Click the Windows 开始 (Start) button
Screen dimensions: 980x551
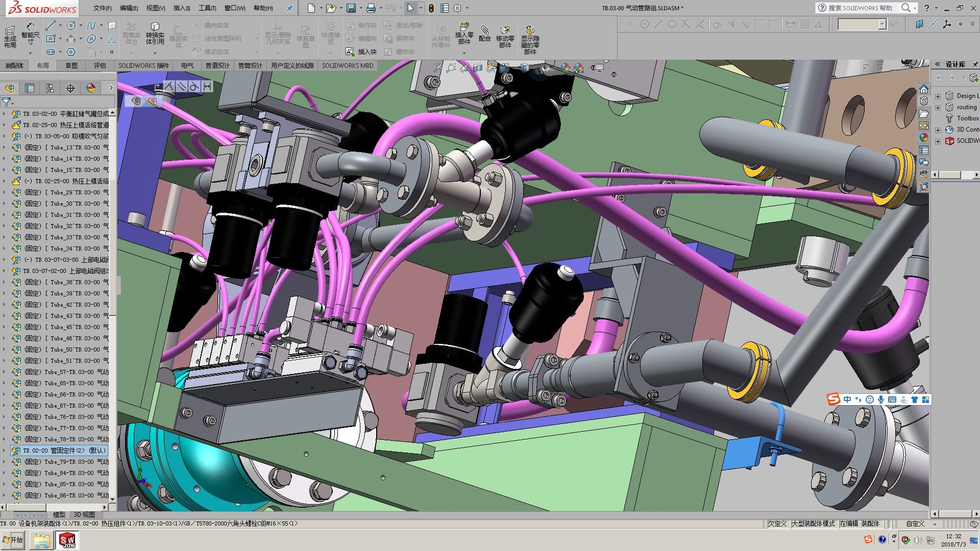point(13,540)
